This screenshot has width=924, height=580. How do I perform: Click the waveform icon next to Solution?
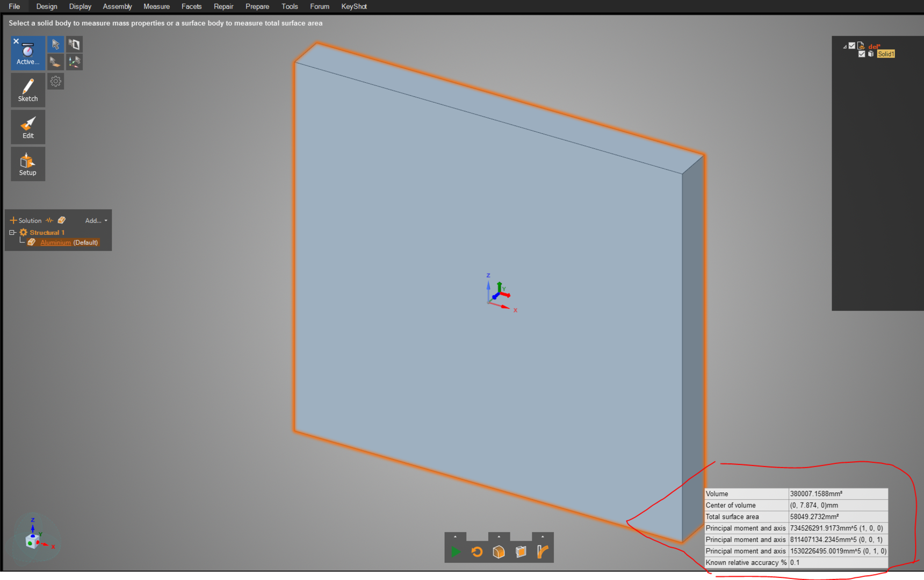point(49,220)
